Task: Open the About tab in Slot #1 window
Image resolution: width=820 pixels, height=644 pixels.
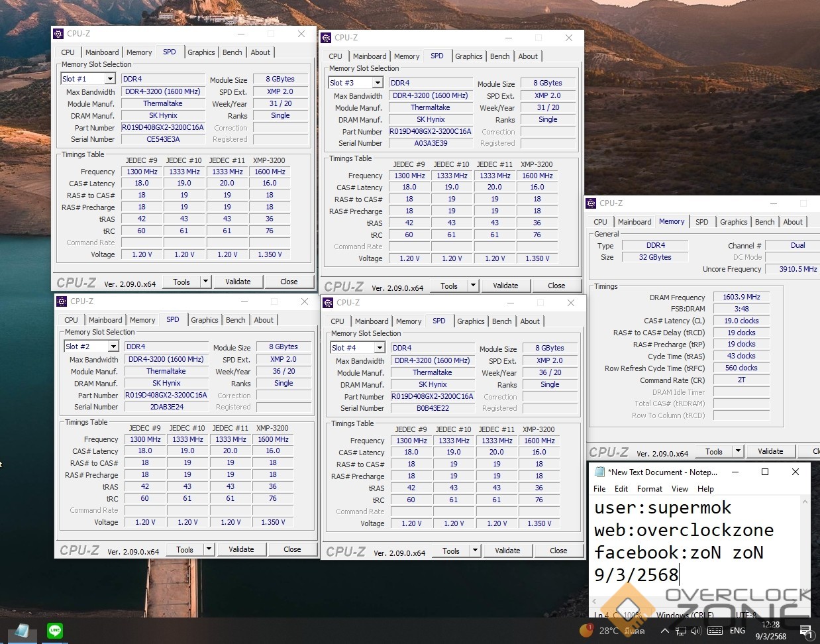Action: click(260, 52)
